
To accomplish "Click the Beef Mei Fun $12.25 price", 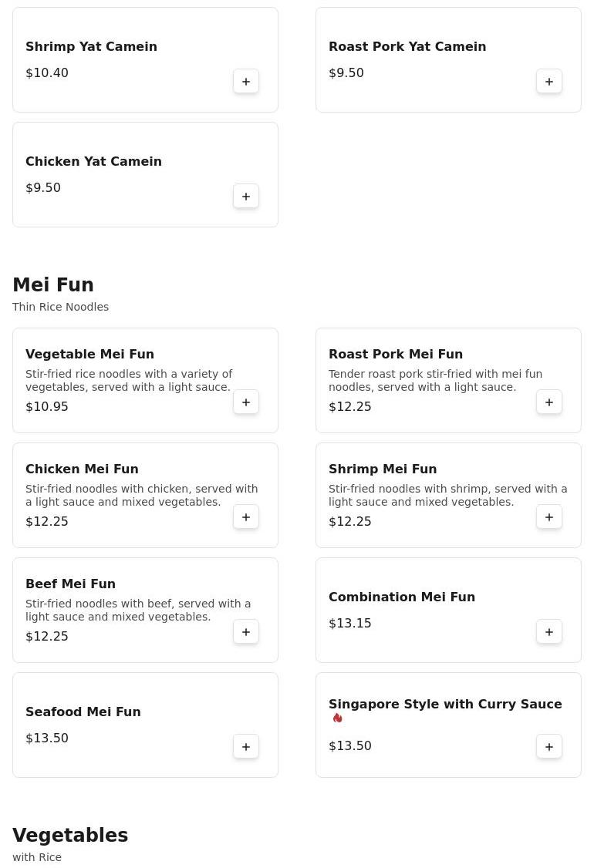I will click(47, 637).
